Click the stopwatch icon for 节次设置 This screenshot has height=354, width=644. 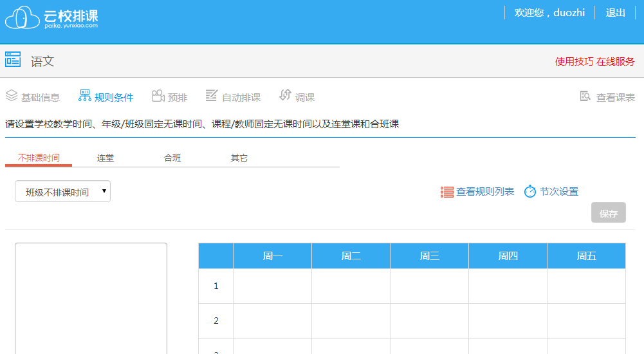tap(530, 192)
